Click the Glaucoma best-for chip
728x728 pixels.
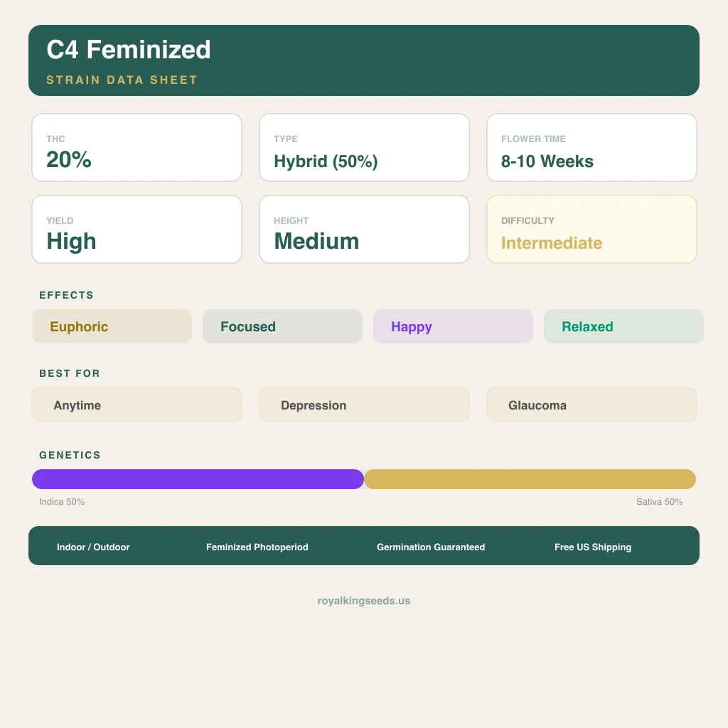click(591, 405)
